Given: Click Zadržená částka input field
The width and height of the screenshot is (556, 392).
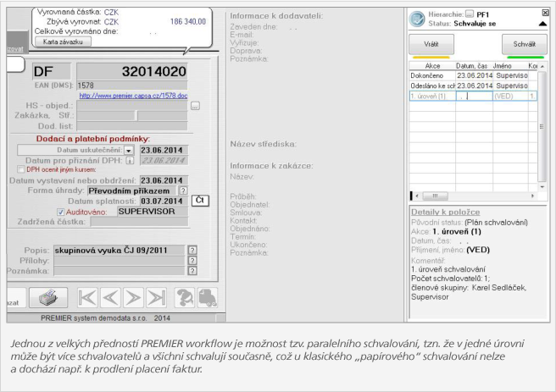Looking at the screenshot, I should [x=139, y=222].
